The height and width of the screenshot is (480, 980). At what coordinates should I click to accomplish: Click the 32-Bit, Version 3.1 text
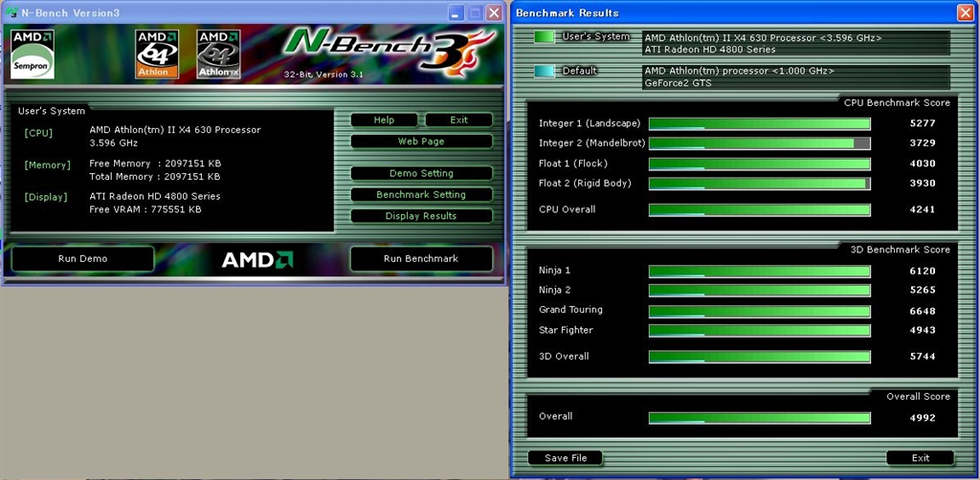323,75
